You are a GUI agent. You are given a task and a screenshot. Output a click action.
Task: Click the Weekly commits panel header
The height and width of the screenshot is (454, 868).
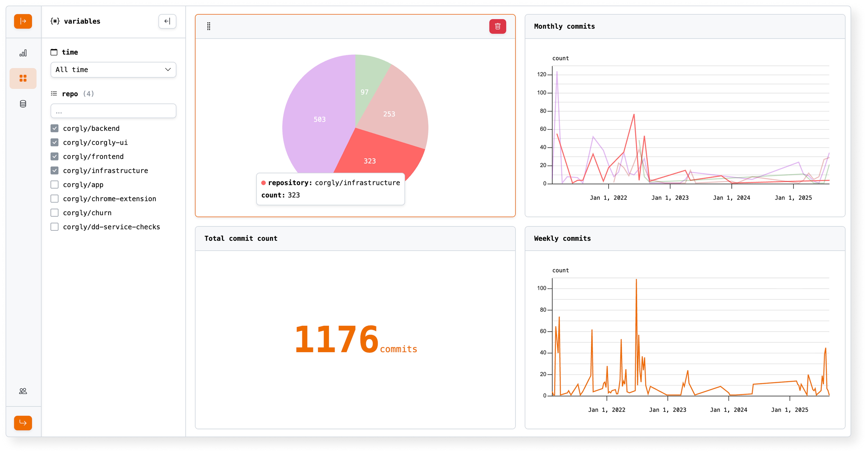tap(562, 239)
